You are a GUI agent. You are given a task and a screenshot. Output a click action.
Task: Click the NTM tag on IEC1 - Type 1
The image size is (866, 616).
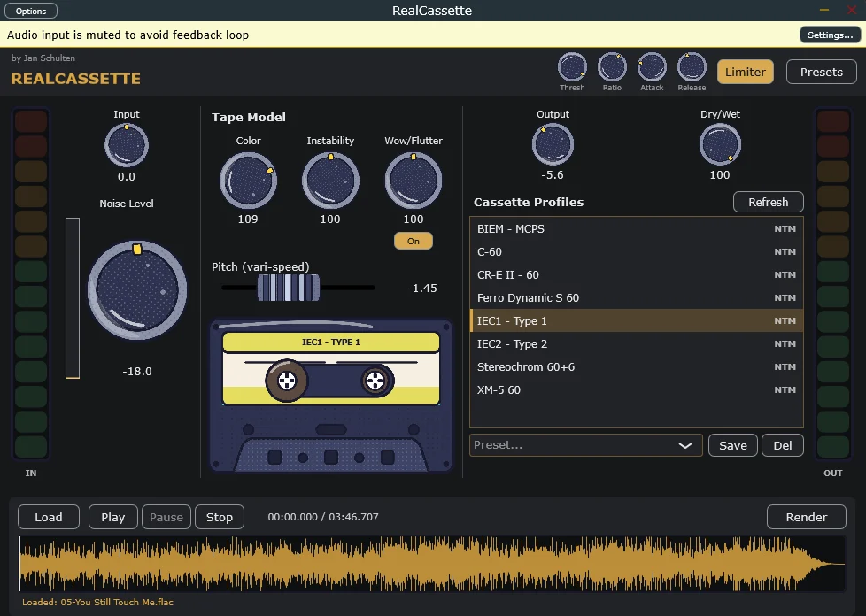pyautogui.click(x=785, y=320)
